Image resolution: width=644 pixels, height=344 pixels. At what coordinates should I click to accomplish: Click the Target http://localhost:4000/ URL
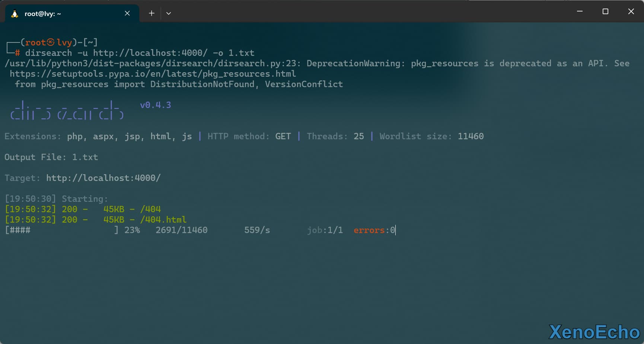(103, 178)
